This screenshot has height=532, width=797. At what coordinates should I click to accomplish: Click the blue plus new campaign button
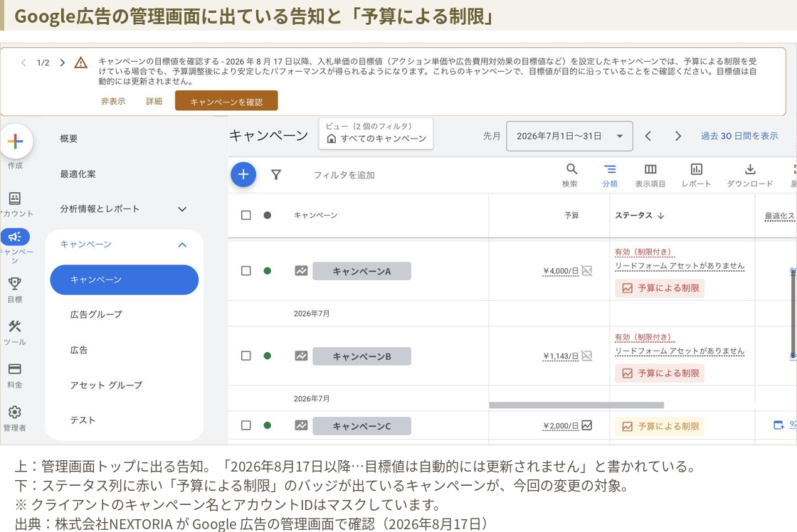pos(243,174)
